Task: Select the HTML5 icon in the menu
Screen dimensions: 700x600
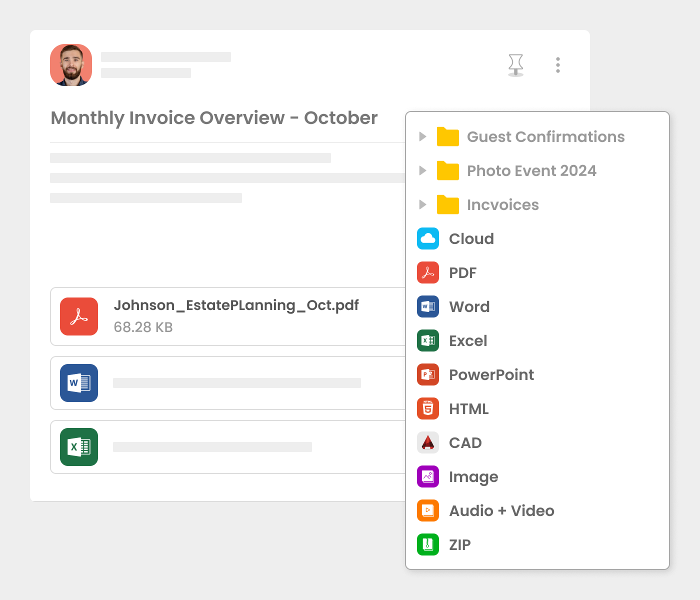Action: [x=428, y=408]
